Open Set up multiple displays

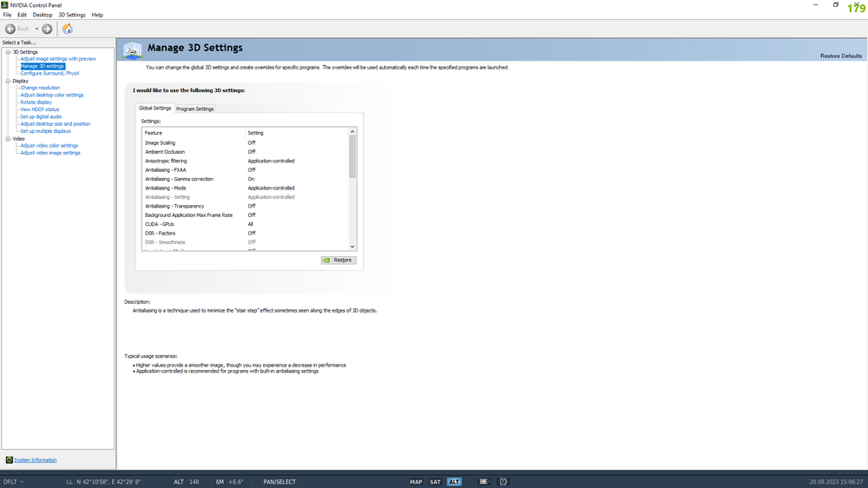[45, 131]
